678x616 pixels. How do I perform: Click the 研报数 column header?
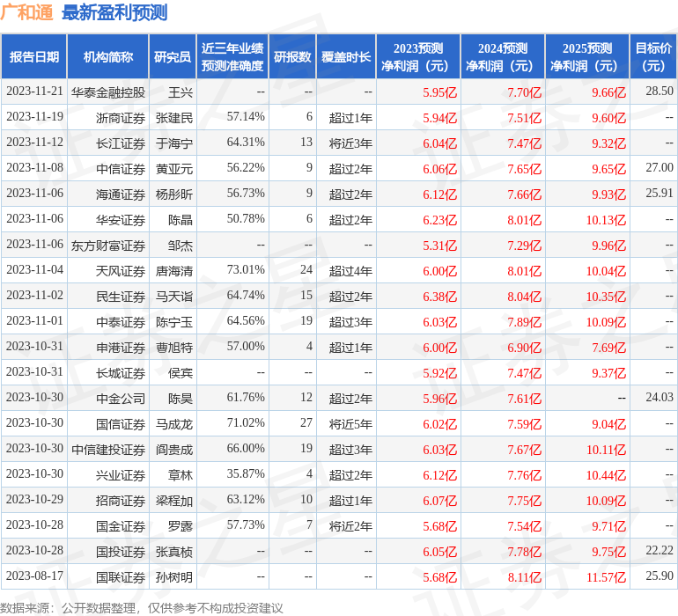pos(292,56)
